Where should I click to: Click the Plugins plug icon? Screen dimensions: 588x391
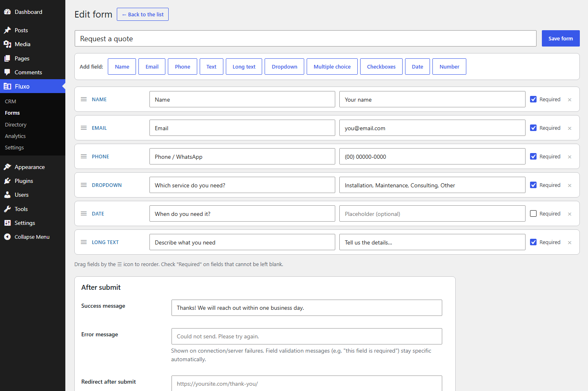pos(7,181)
